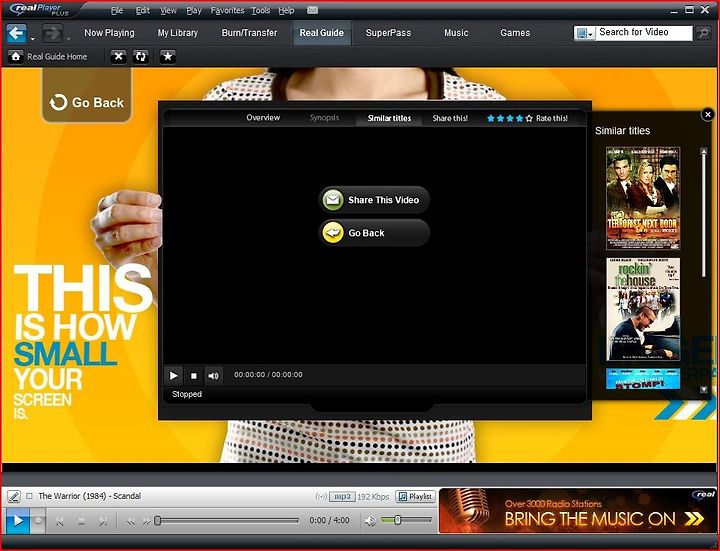Rate with the first blue star
The height and width of the screenshot is (551, 720).
(490, 118)
